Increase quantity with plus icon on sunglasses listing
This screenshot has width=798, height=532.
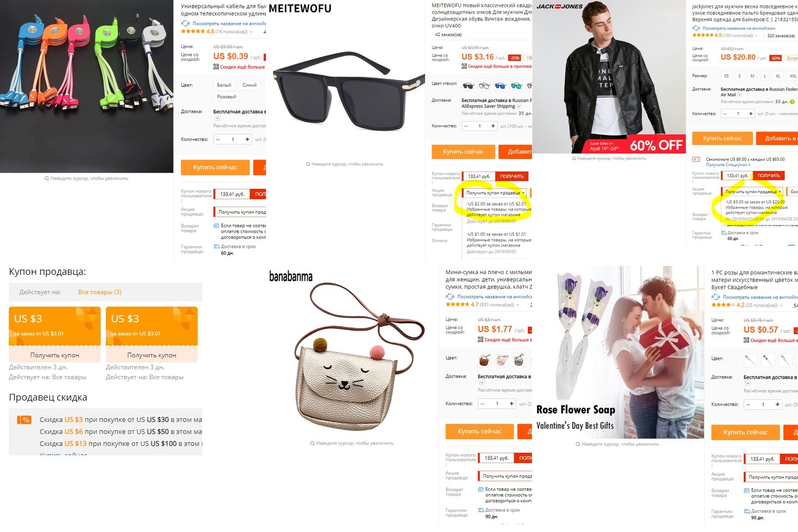tap(493, 126)
